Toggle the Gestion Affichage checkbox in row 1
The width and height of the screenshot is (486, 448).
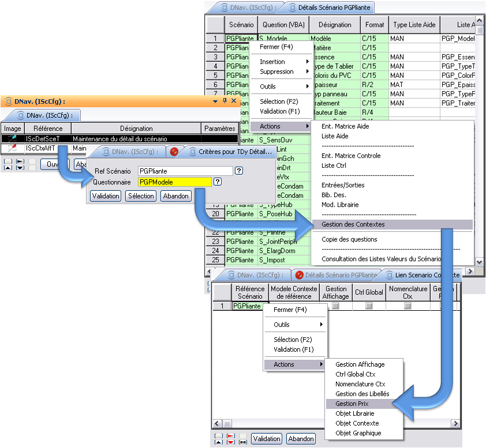click(335, 306)
